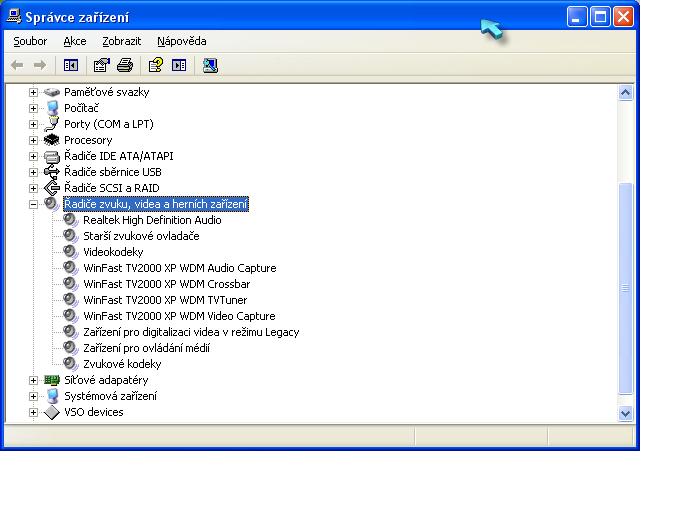Click the Systémová zařízení icon

tap(52, 396)
